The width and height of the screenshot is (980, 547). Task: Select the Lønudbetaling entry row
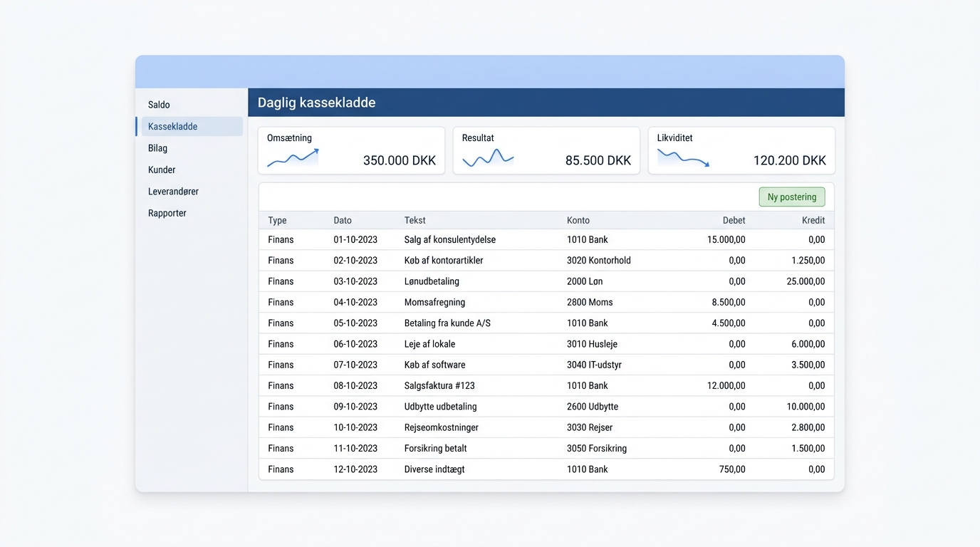point(546,281)
